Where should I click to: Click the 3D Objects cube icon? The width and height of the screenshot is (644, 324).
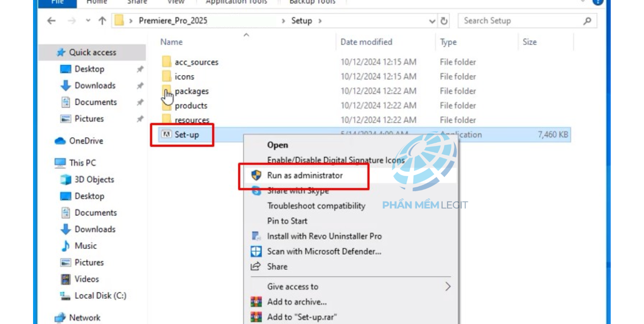[x=66, y=179]
